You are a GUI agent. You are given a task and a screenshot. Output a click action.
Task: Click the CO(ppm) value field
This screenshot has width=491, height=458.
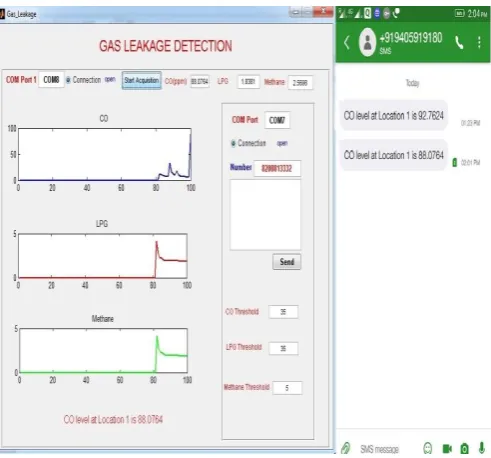[200, 81]
